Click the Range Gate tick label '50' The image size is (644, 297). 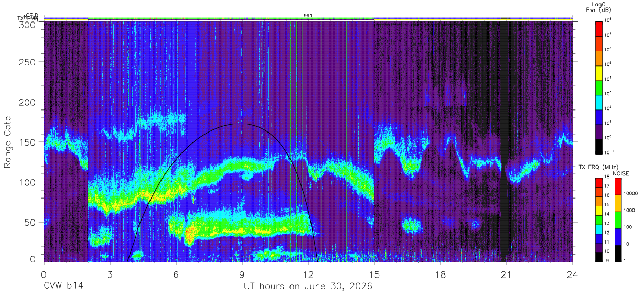(x=30, y=222)
